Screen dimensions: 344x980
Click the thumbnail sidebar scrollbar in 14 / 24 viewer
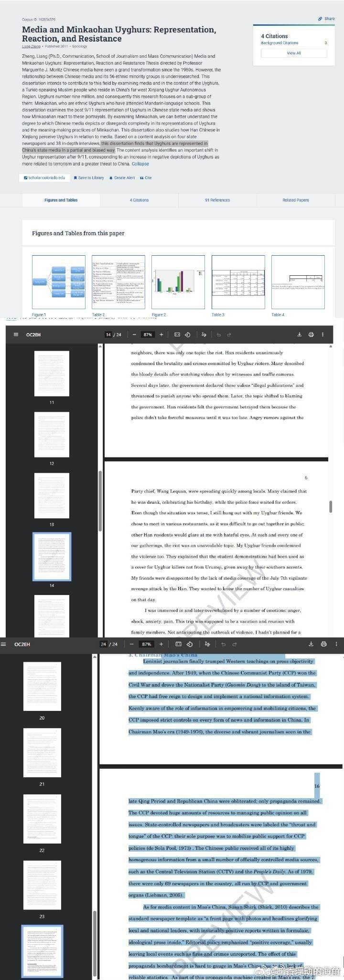pyautogui.click(x=100, y=501)
